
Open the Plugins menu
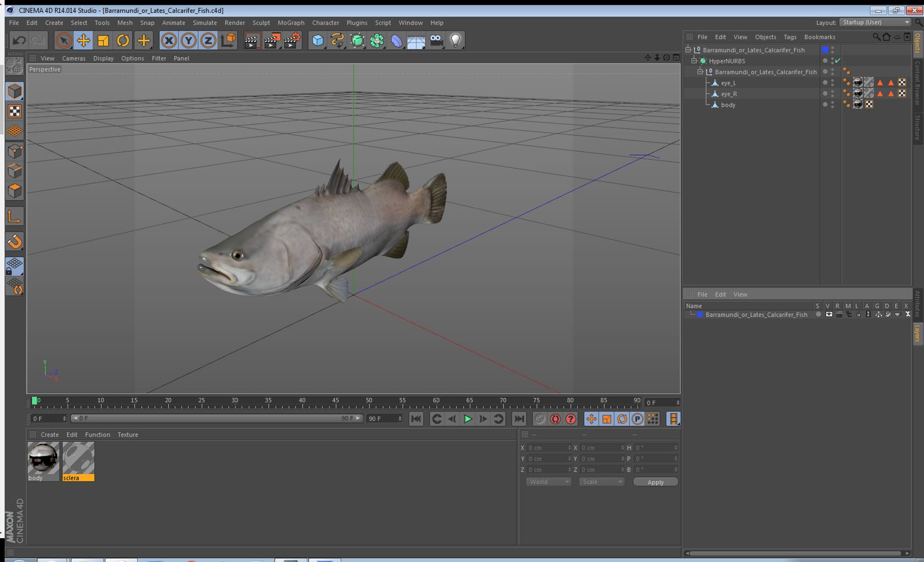pyautogui.click(x=357, y=23)
